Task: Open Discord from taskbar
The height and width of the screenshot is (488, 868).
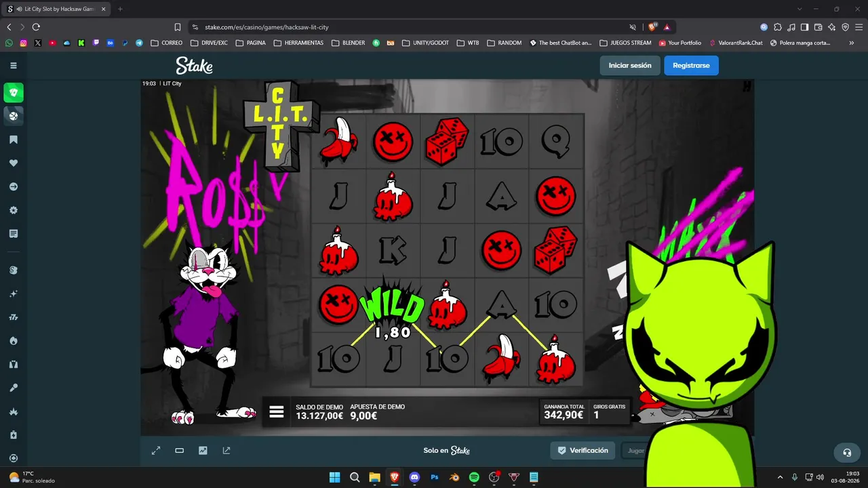Action: [414, 477]
